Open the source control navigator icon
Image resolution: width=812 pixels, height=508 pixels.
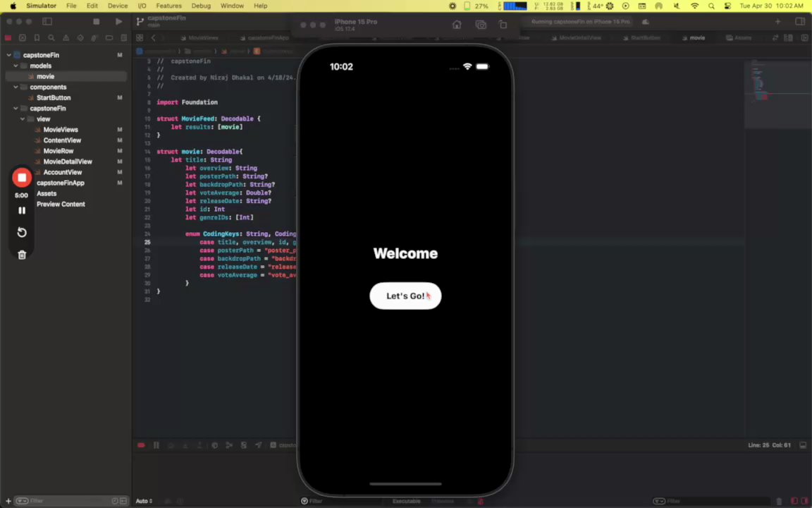point(23,38)
